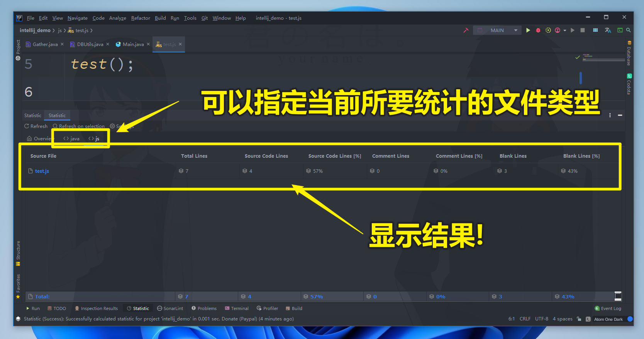Click the Translate icon in toolbar
The image size is (644, 339).
click(608, 30)
